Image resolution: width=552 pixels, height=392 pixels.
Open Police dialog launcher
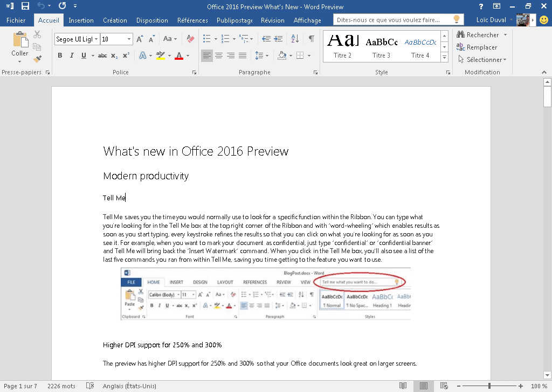pyautogui.click(x=194, y=73)
